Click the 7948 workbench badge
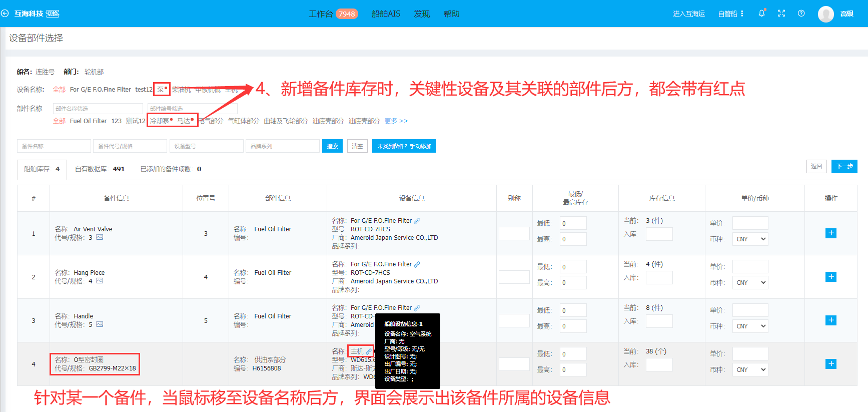868x412 pixels. 347,14
